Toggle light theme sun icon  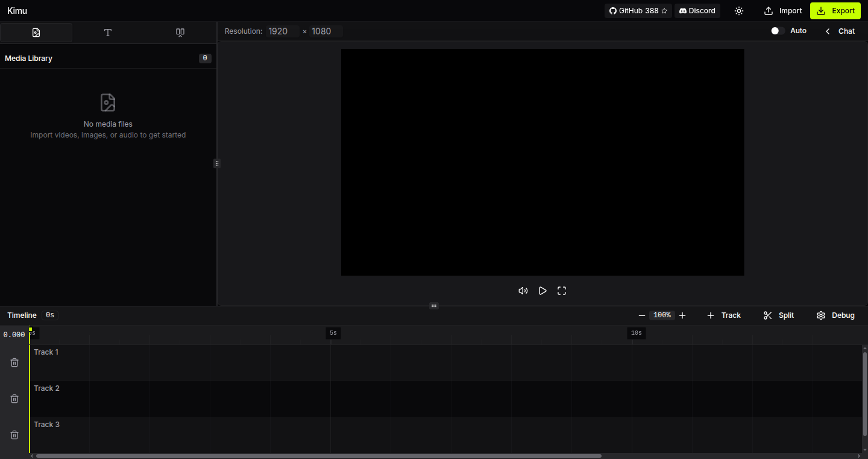pos(739,11)
